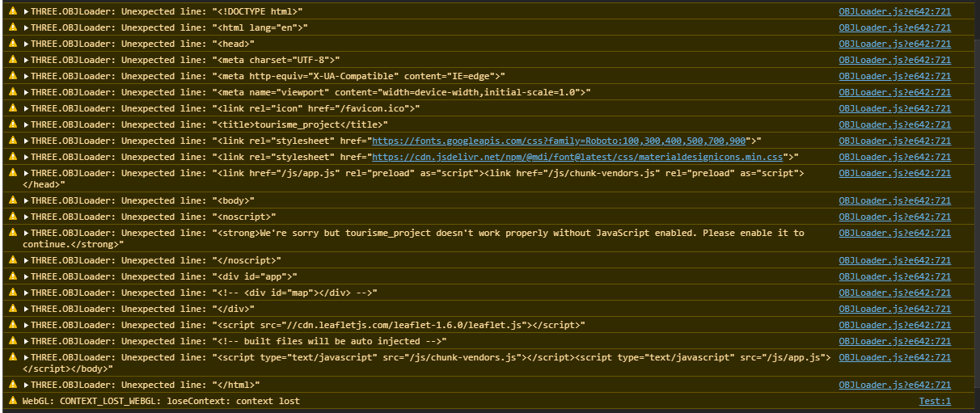Screen dimensions: 980x413
Task: Click warning icon on the X-UA-Compatible meta line
Action: (12, 76)
